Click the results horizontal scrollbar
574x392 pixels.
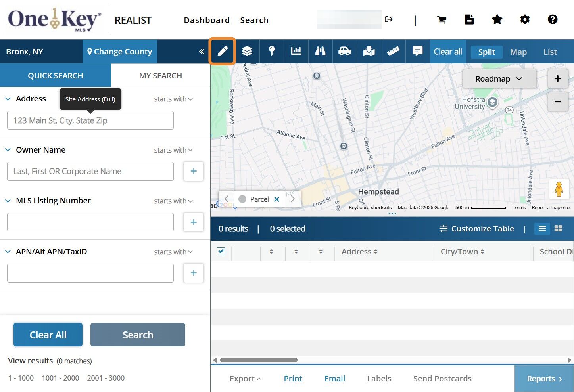(x=259, y=360)
